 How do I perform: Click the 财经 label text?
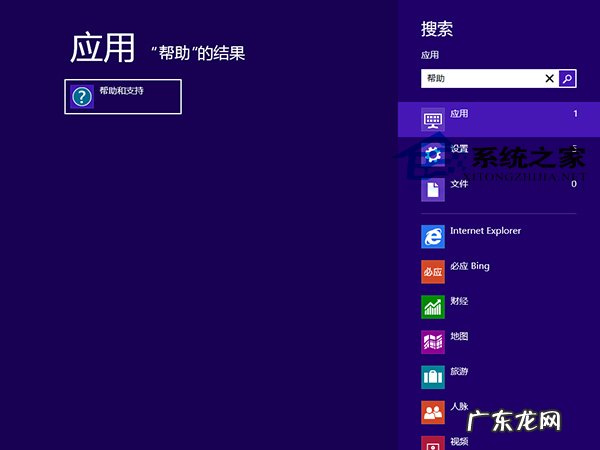point(459,301)
